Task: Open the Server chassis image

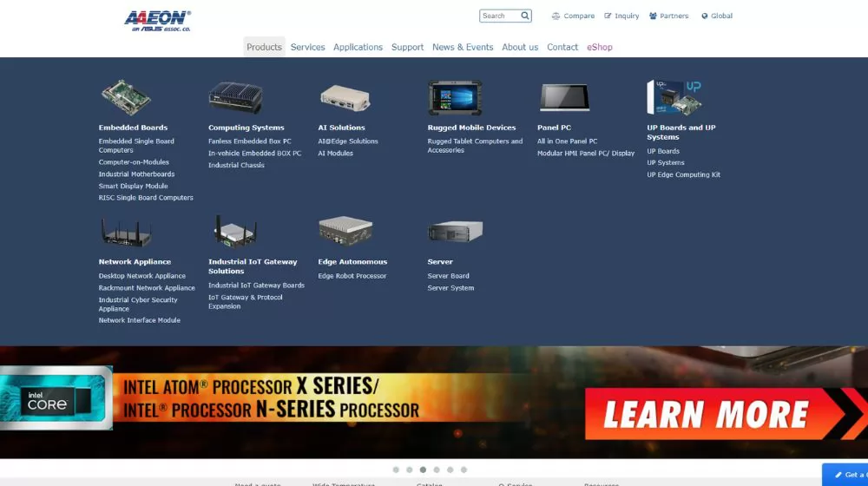Action: 455,231
